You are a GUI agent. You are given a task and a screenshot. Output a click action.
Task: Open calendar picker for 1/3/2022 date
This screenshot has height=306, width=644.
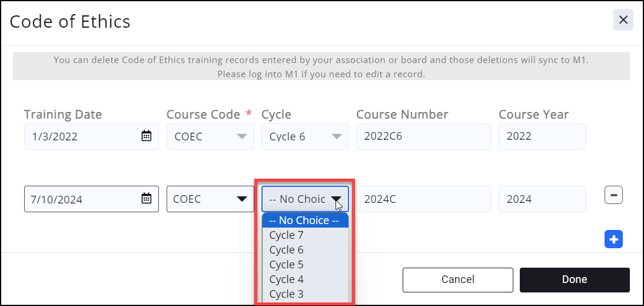tap(147, 136)
